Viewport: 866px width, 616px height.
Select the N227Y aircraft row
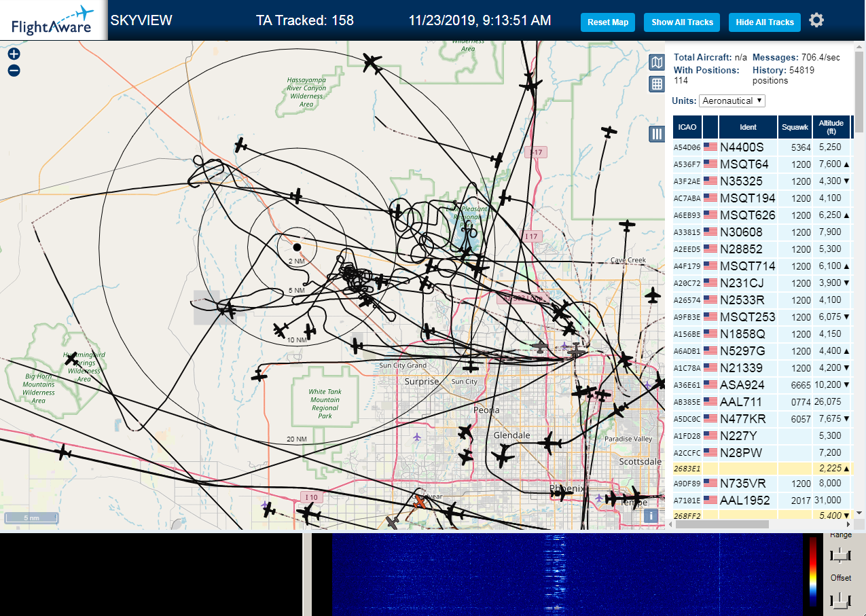coord(763,435)
